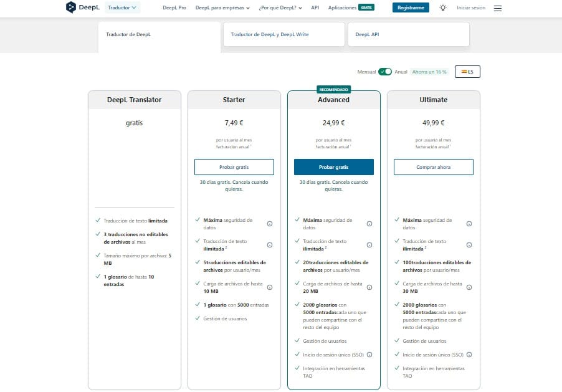This screenshot has height=392, width=562.
Task: Click 30 días gratis note under Starter
Action: (234, 186)
